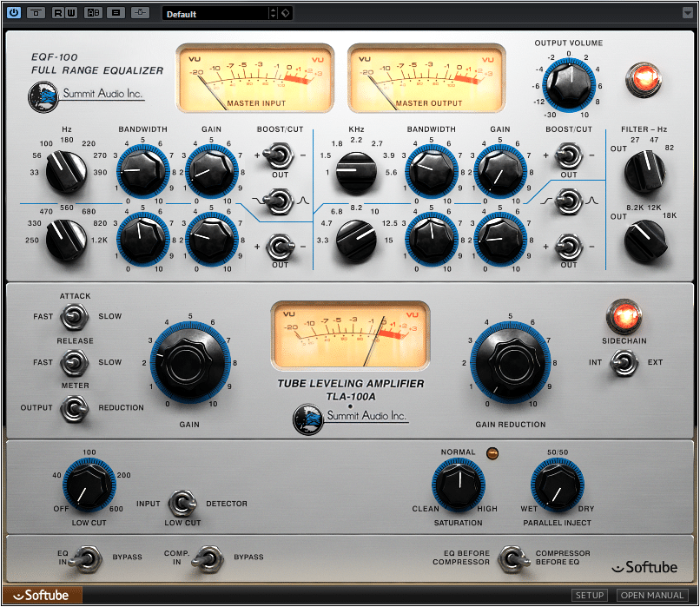Click the SETUP button

(x=590, y=596)
